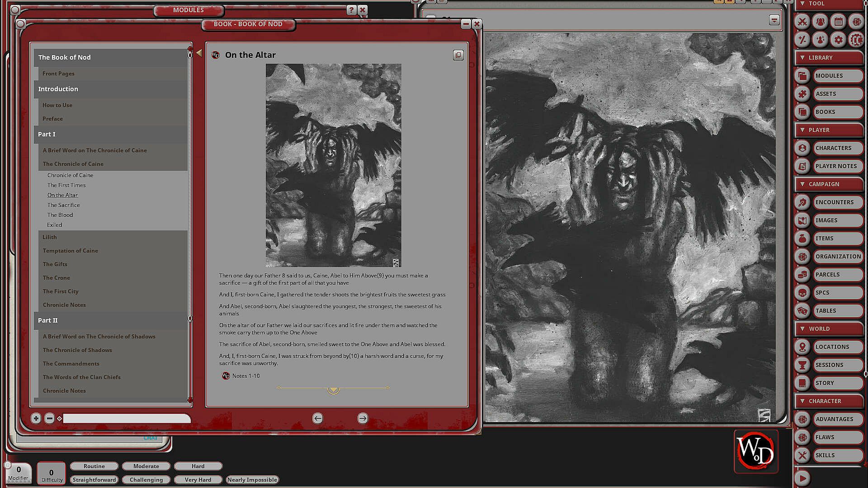The width and height of the screenshot is (868, 488).
Task: Open The Sacrifice page in index
Action: click(63, 205)
